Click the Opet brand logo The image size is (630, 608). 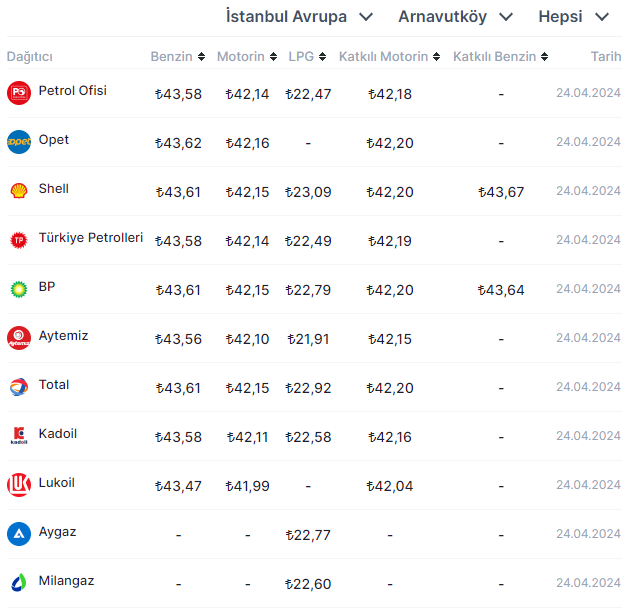click(x=19, y=142)
